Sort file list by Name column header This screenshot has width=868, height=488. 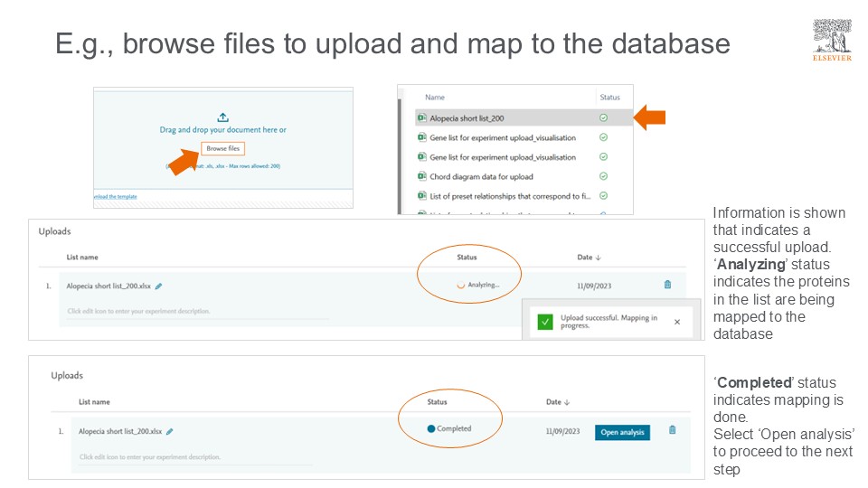pos(435,97)
